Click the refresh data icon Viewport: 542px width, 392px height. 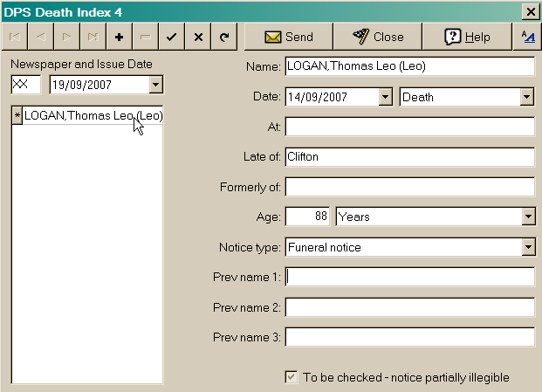click(x=224, y=37)
